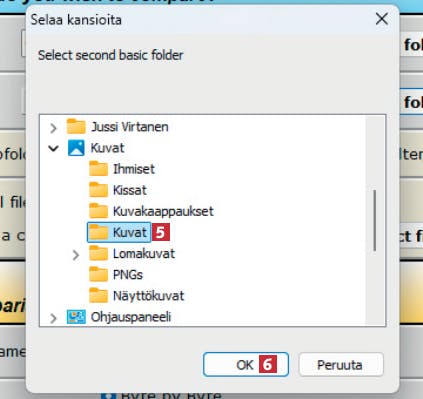This screenshot has height=399, width=423.
Task: Click the Lomakuvat folder icon
Action: tap(98, 253)
